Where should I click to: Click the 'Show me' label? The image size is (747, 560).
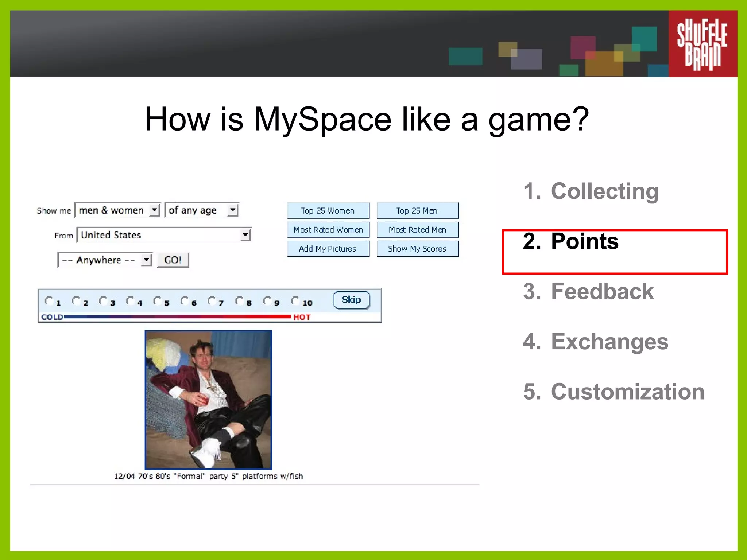coord(54,211)
